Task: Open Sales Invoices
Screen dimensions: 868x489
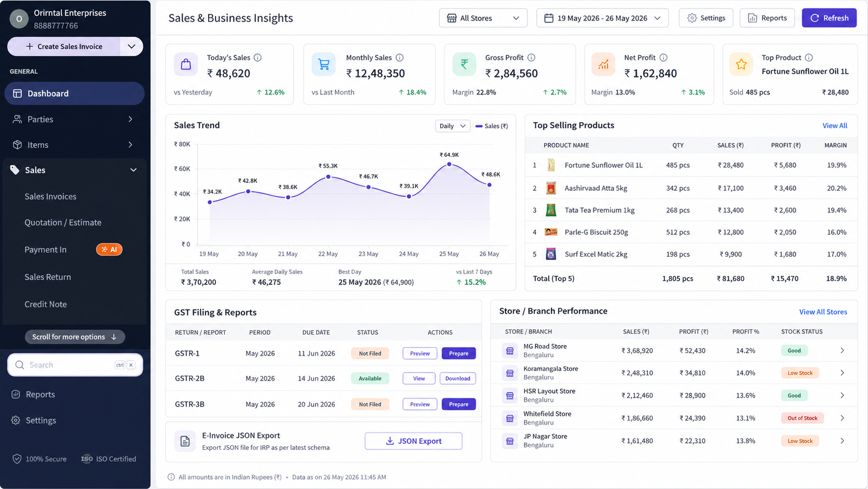Action: (50, 196)
